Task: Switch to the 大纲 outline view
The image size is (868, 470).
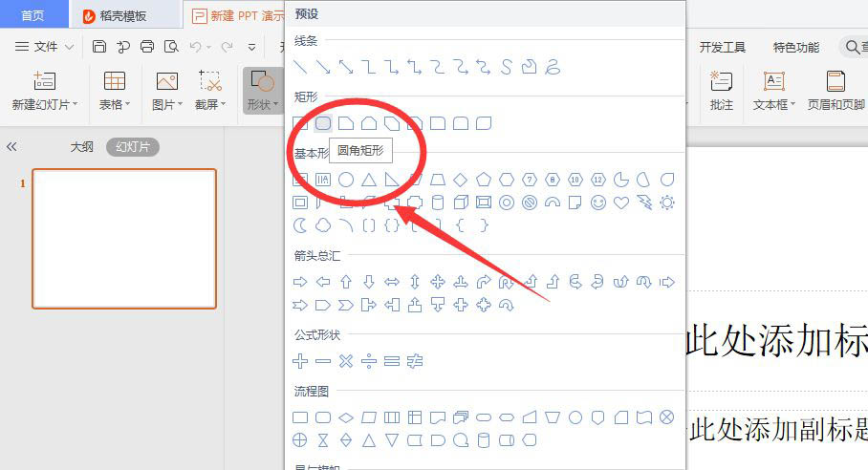Action: (x=81, y=147)
